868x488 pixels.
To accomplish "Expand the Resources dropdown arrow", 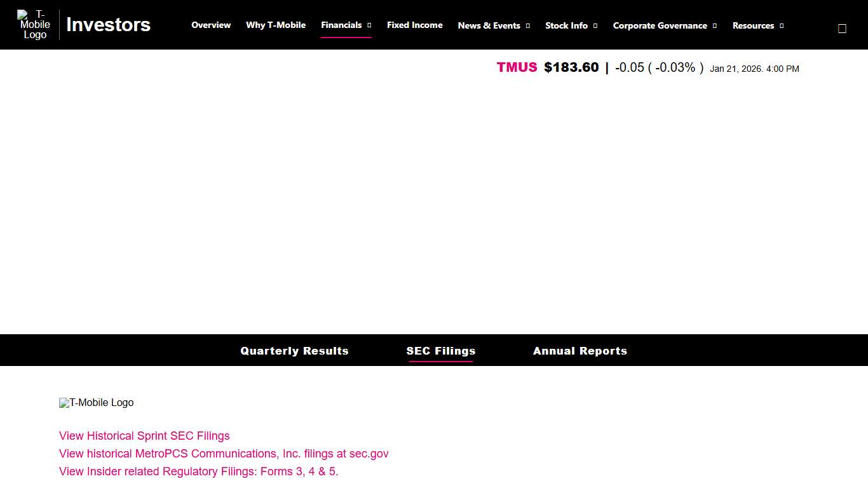I will tap(781, 25).
